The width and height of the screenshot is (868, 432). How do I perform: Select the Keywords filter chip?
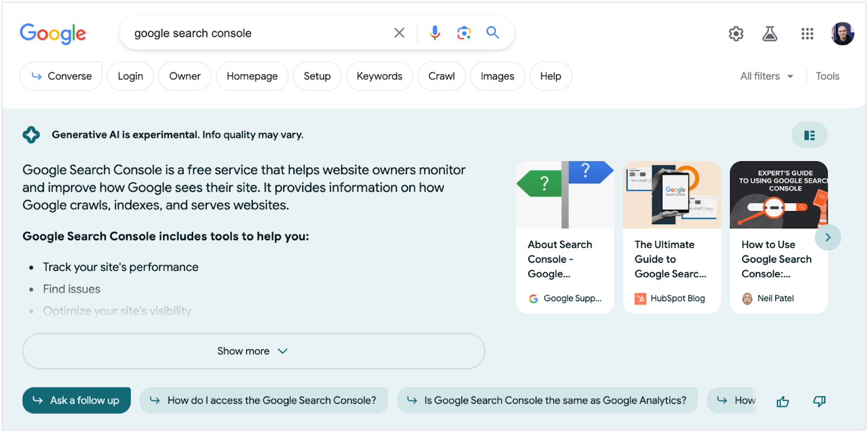click(379, 76)
